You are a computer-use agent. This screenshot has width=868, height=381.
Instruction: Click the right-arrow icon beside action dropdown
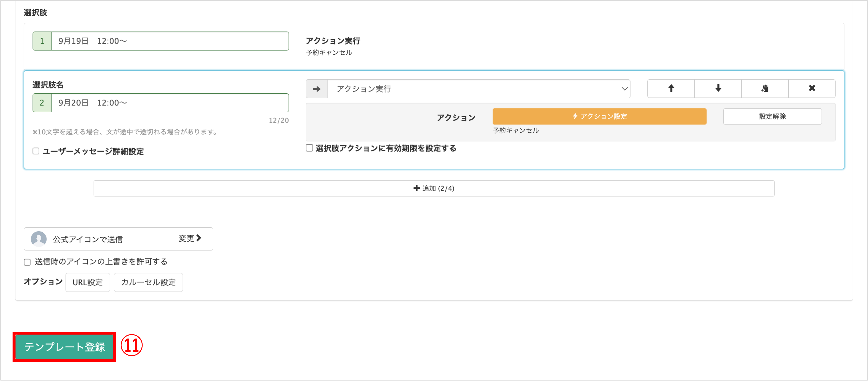tap(316, 89)
